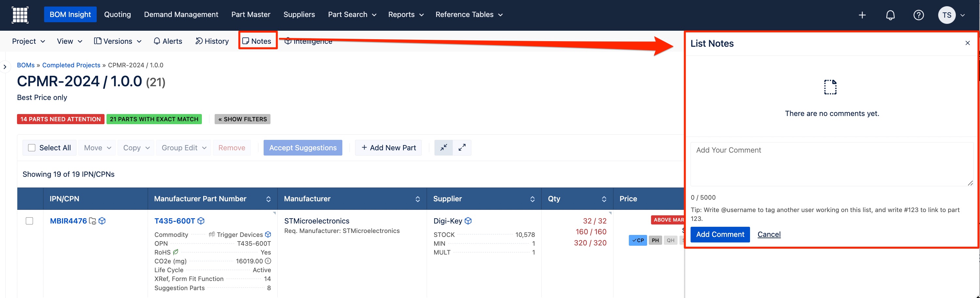Screen dimensions: 980x298
Task: Open the Project dropdown
Action: tap(28, 41)
